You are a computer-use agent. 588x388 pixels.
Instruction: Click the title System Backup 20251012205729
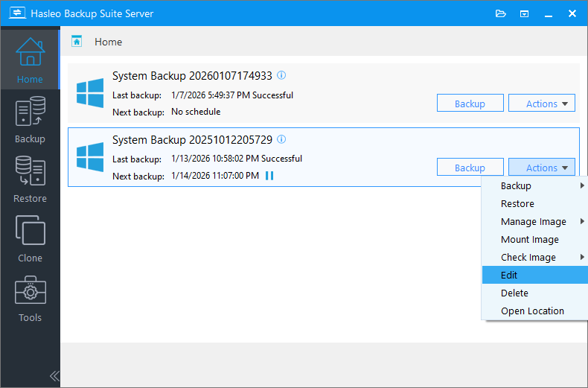click(x=192, y=139)
